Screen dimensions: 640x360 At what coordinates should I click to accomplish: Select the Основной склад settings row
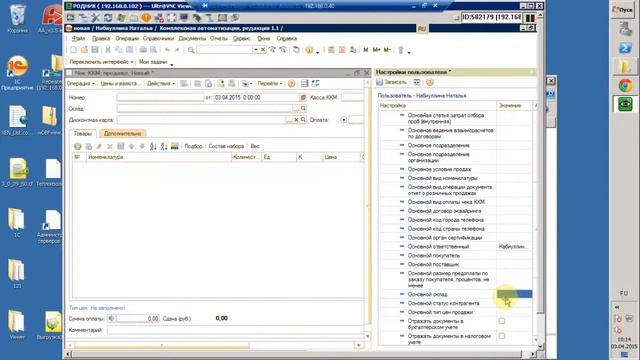[456, 294]
